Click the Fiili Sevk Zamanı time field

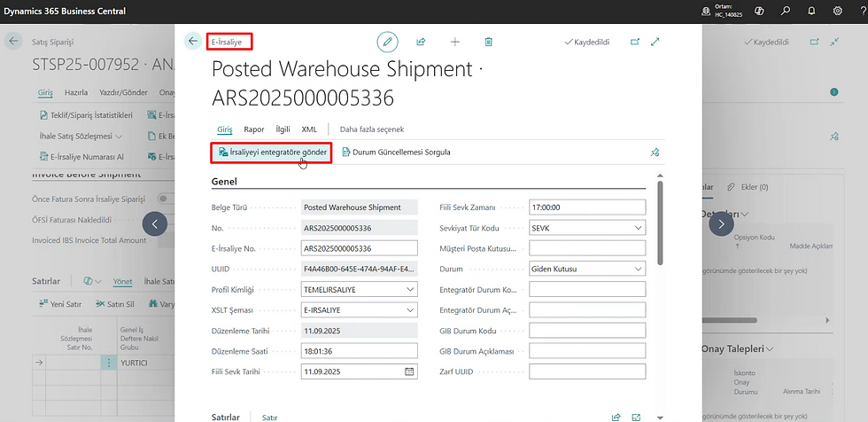(x=586, y=207)
